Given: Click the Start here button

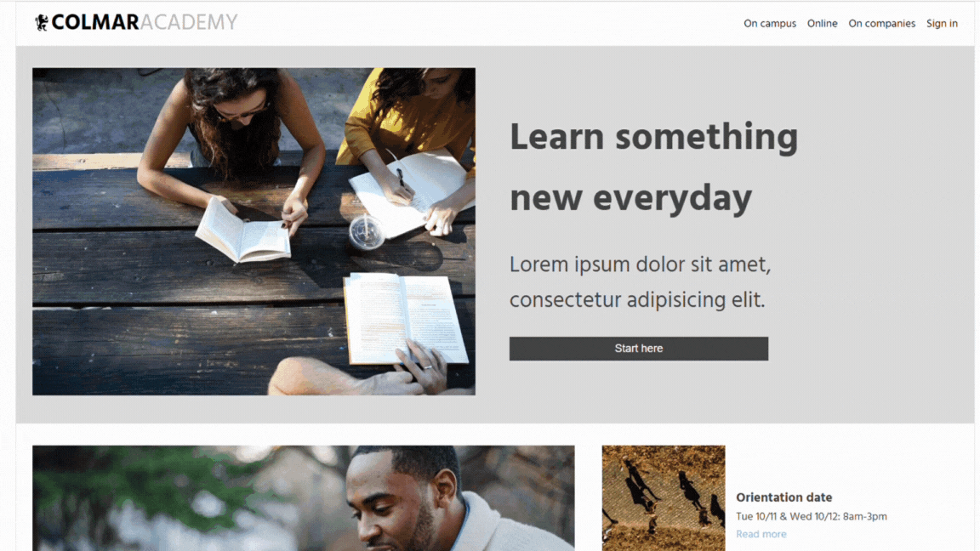Looking at the screenshot, I should tap(638, 349).
